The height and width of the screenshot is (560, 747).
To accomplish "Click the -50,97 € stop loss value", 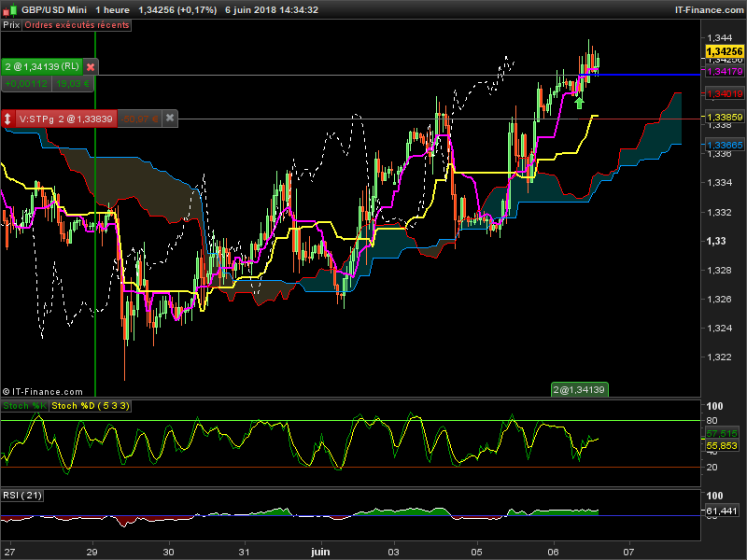I will [139, 119].
